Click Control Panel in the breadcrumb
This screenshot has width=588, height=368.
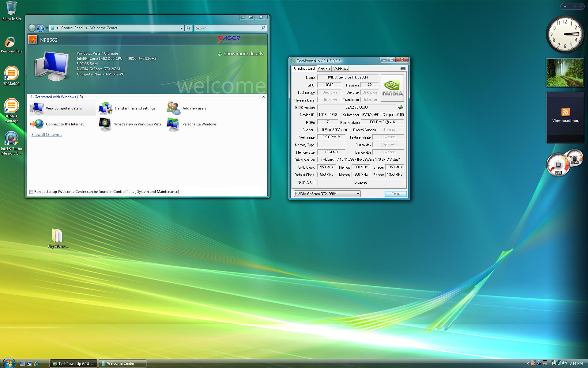point(72,28)
